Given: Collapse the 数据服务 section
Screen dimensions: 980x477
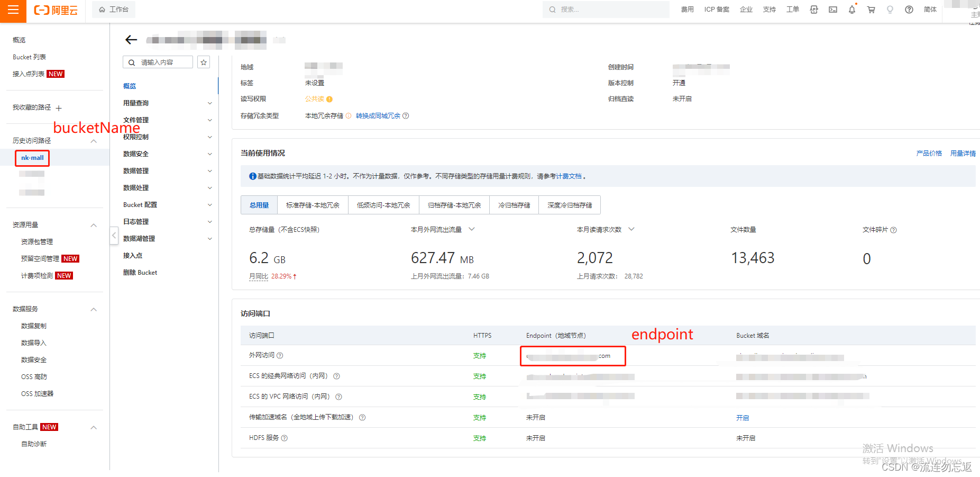Looking at the screenshot, I should [94, 309].
